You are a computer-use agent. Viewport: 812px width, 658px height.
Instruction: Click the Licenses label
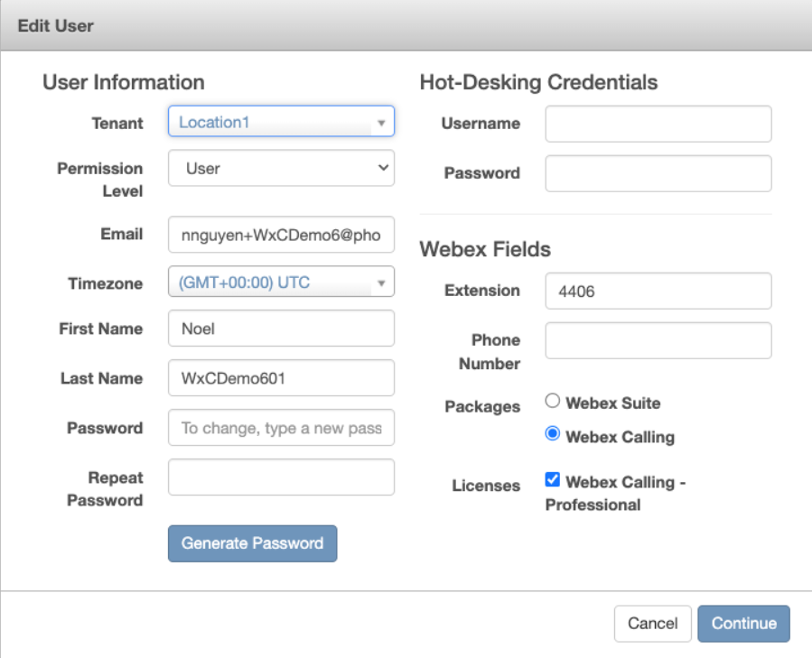point(486,486)
